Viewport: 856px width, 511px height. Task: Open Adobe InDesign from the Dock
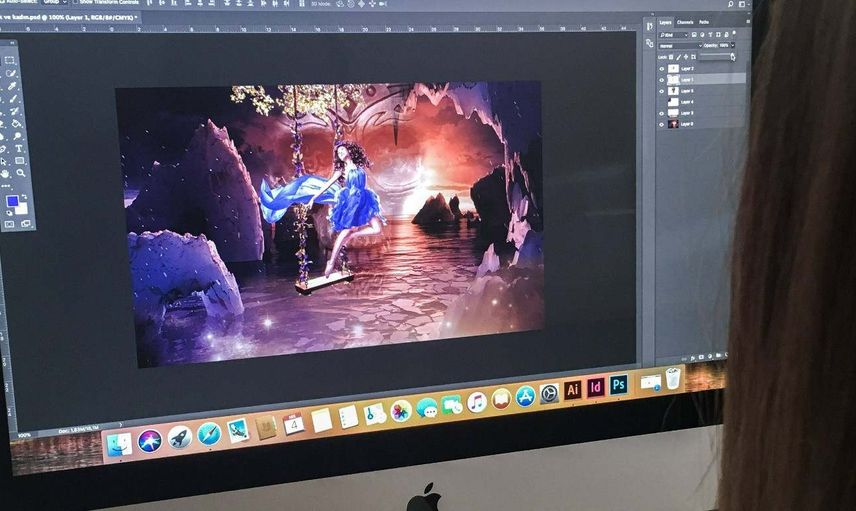[595, 387]
